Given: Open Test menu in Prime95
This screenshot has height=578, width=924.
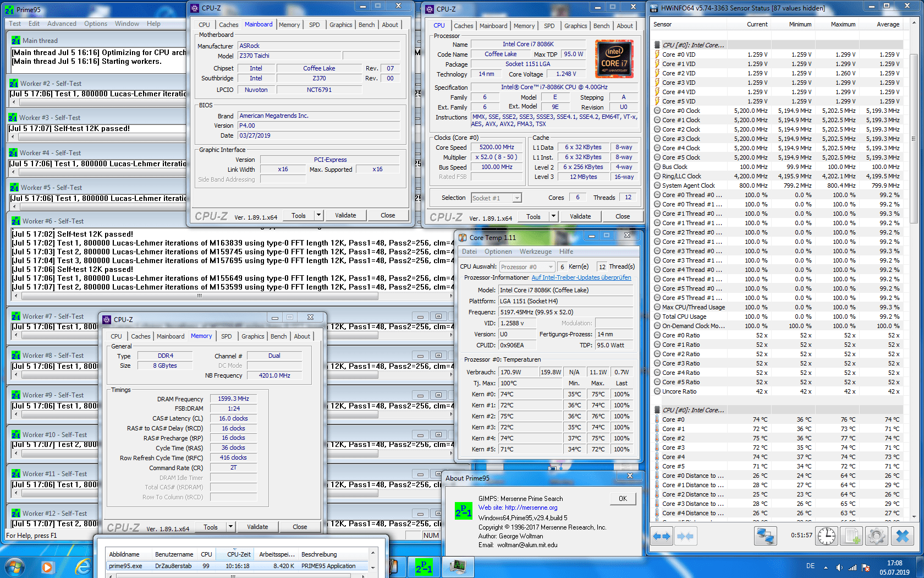Looking at the screenshot, I should 15,24.
